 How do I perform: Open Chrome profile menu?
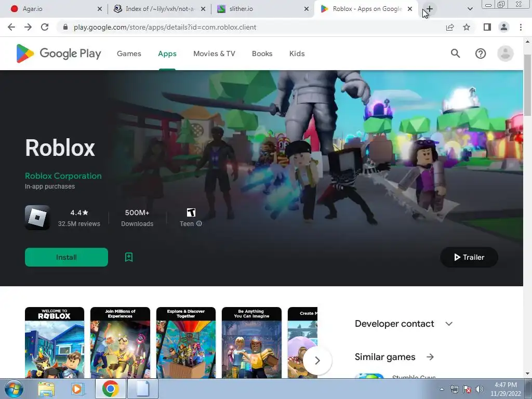pyautogui.click(x=504, y=27)
